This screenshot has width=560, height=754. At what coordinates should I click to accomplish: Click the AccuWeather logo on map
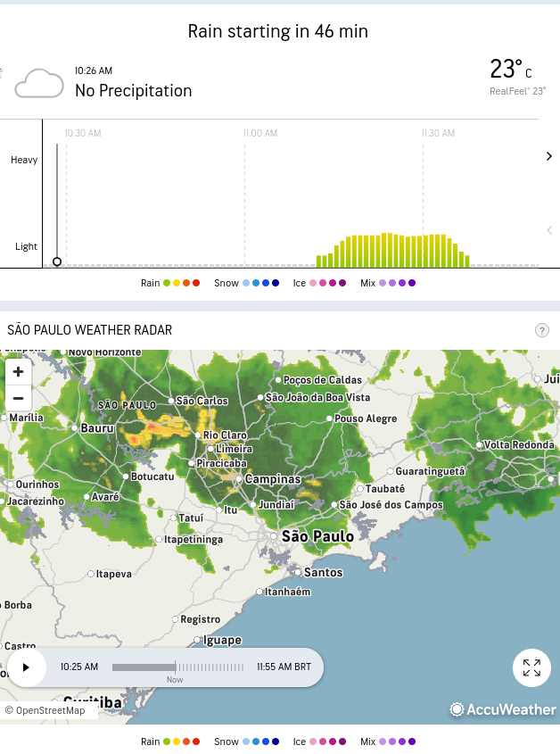pos(503,709)
